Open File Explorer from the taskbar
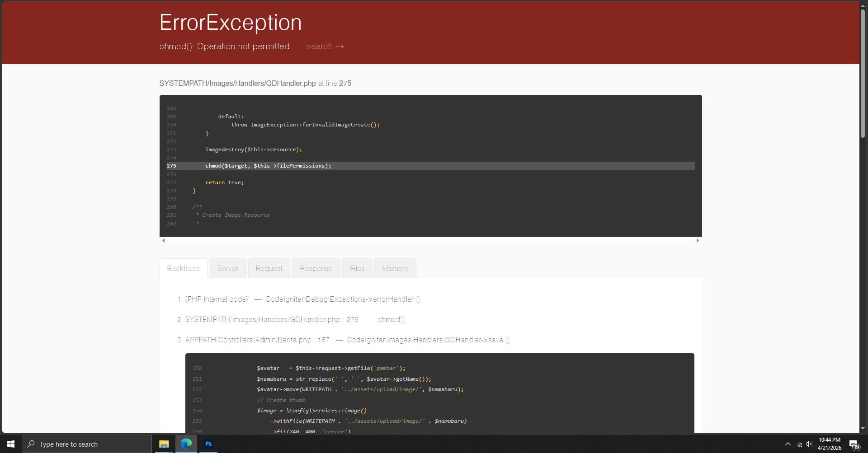The height and width of the screenshot is (453, 868). (164, 444)
